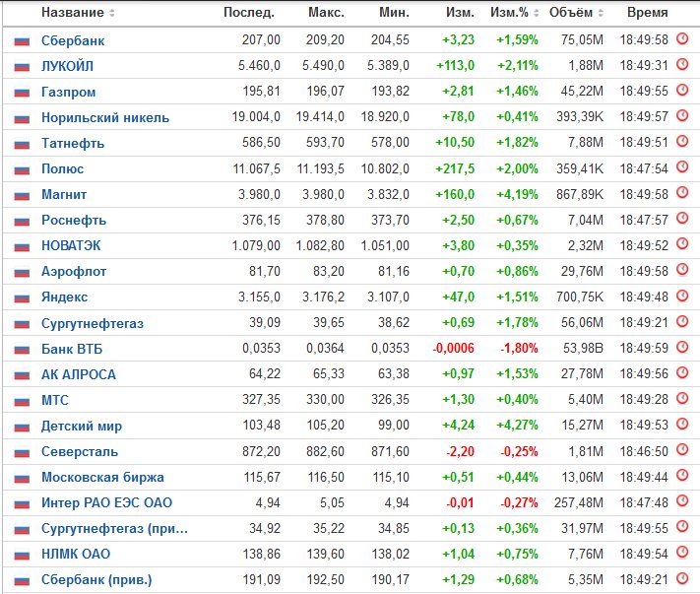
Task: Click the clock icon in the МТС row
Action: click(682, 398)
